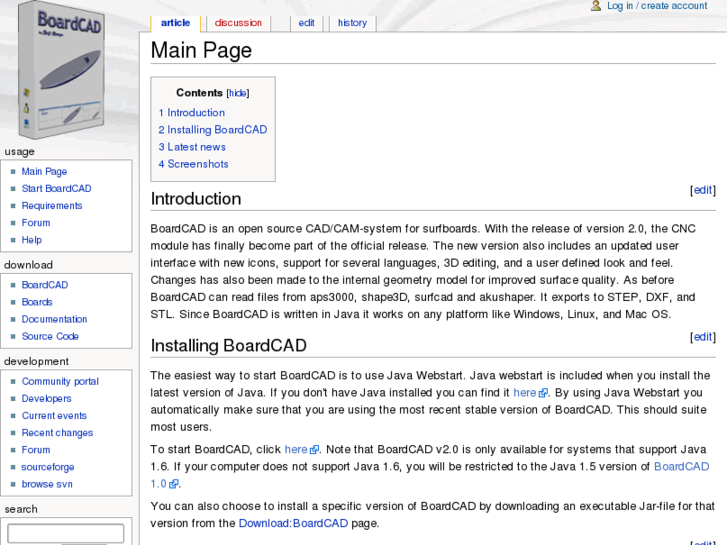The width and height of the screenshot is (727, 545).
Task: Follow 'here' link to find Java
Action: coord(524,393)
